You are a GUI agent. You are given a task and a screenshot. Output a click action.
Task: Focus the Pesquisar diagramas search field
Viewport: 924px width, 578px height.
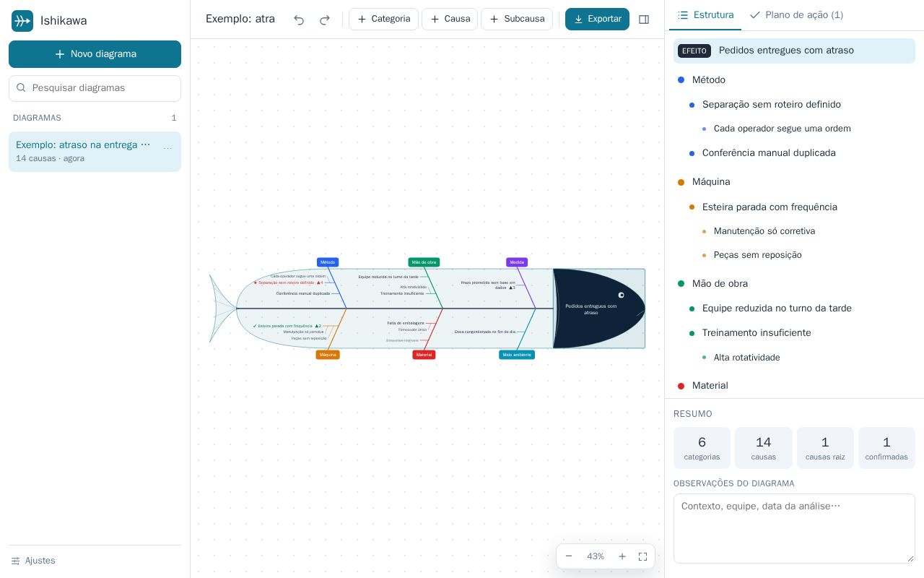coord(95,88)
